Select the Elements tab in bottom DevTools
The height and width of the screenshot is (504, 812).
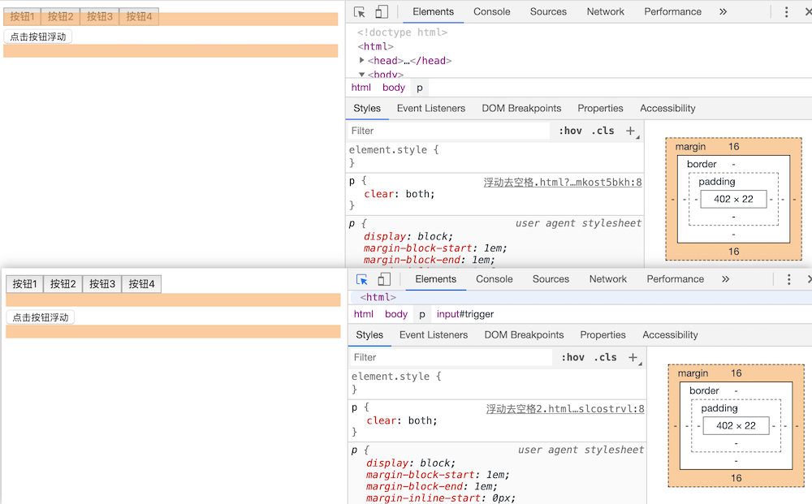435,279
